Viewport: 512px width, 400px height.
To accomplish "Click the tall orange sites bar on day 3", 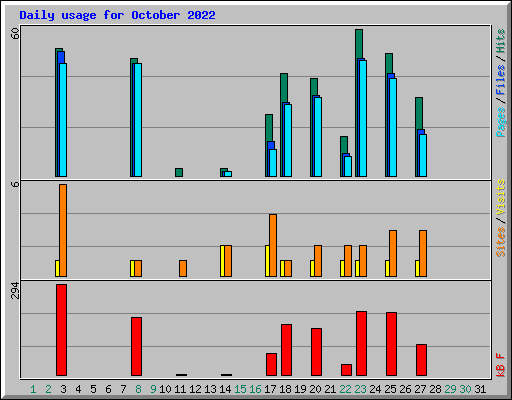I will click(x=63, y=230).
